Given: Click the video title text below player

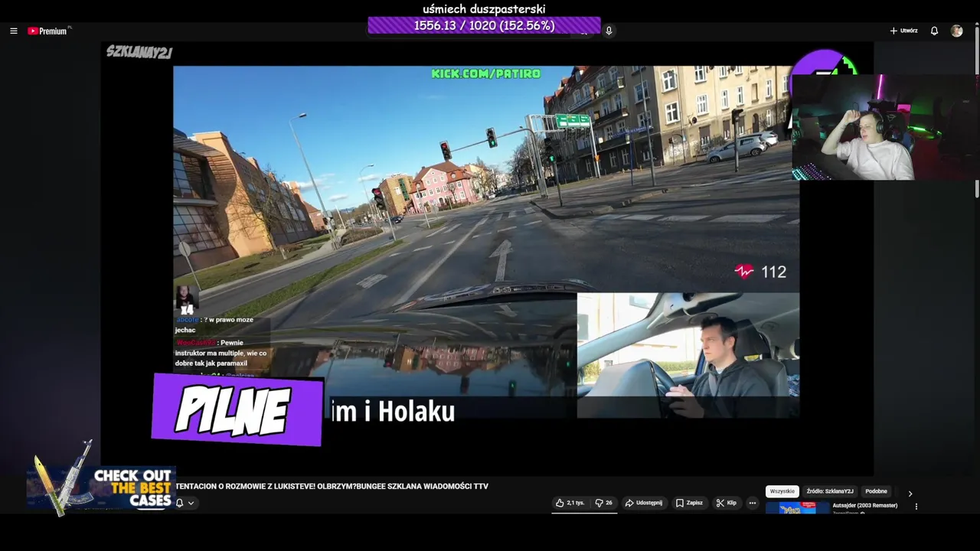Looking at the screenshot, I should pos(332,486).
